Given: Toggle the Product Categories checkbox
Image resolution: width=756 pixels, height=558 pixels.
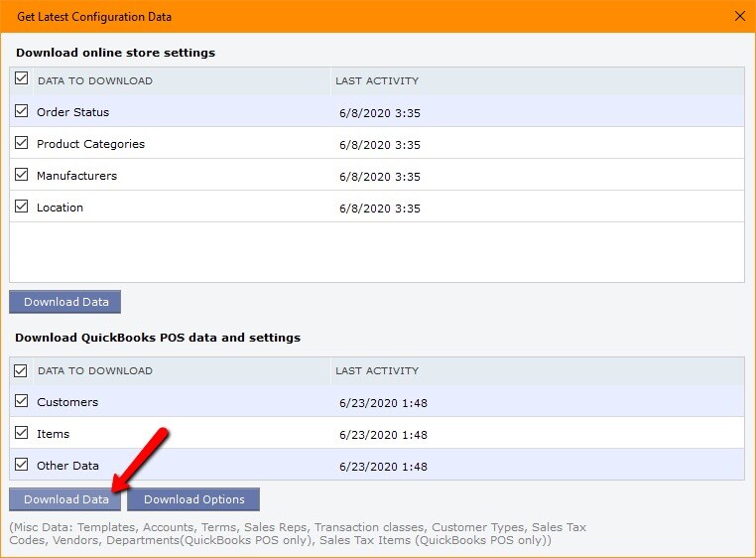Looking at the screenshot, I should point(21,143).
